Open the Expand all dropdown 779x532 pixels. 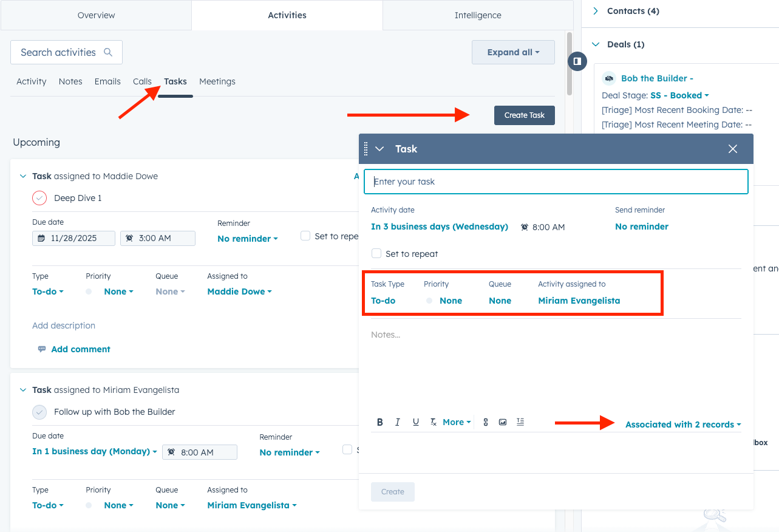(513, 52)
